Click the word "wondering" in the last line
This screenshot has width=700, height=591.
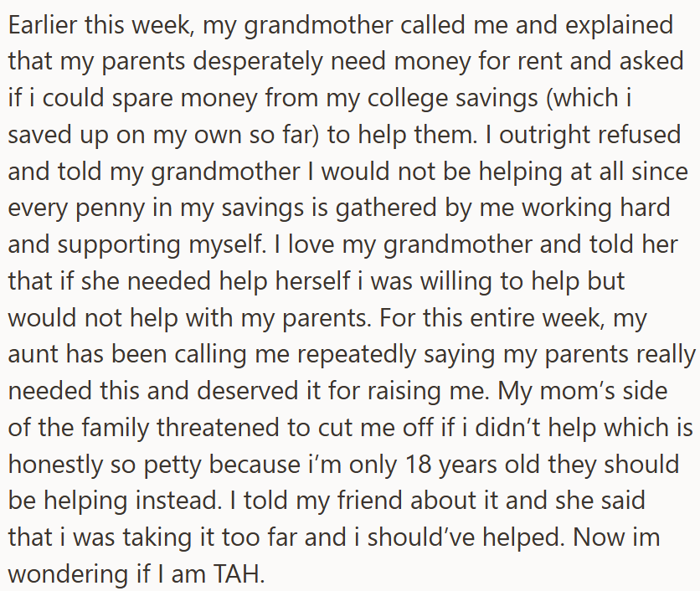click(x=70, y=574)
